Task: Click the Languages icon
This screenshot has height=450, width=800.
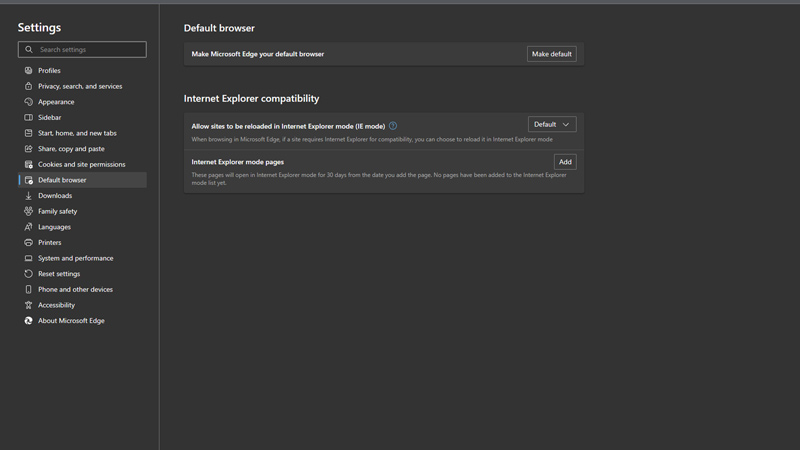Action: tap(29, 227)
